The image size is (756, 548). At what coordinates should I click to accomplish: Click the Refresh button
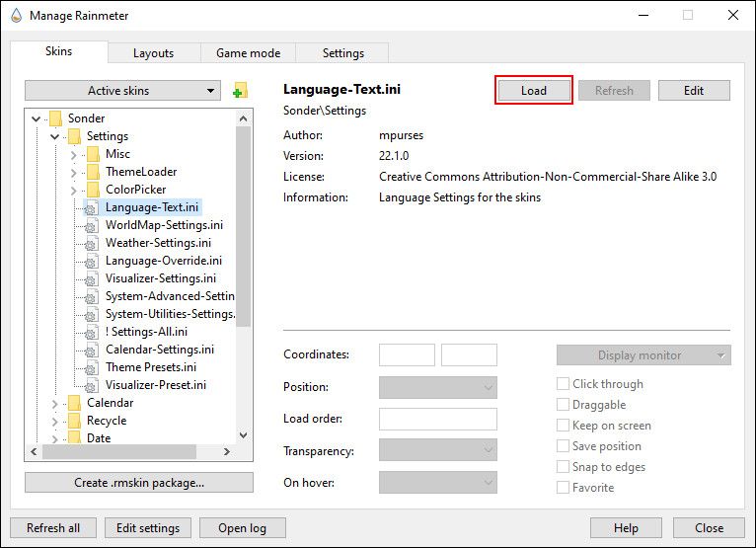[614, 90]
